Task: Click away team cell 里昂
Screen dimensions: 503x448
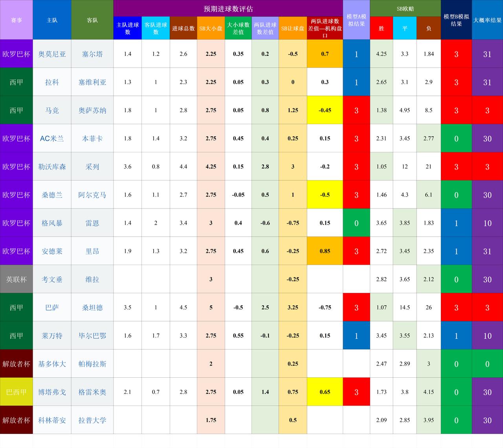Action: [x=92, y=251]
